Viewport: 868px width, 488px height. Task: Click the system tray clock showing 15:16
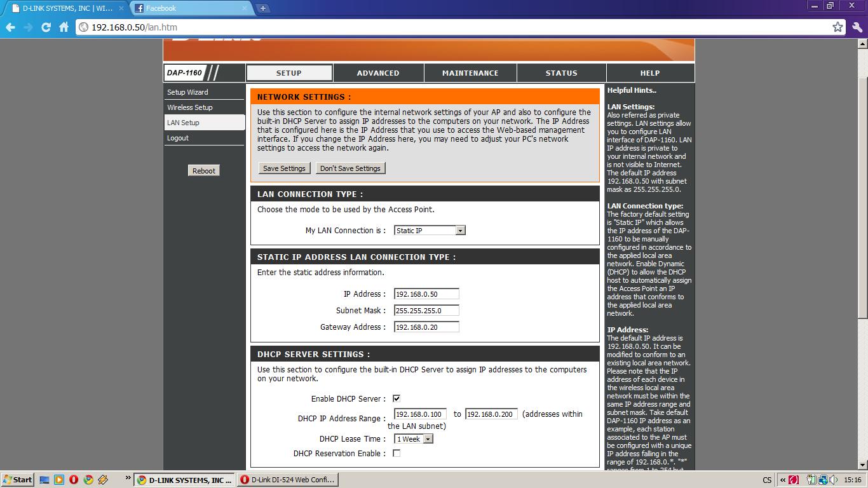tap(853, 480)
